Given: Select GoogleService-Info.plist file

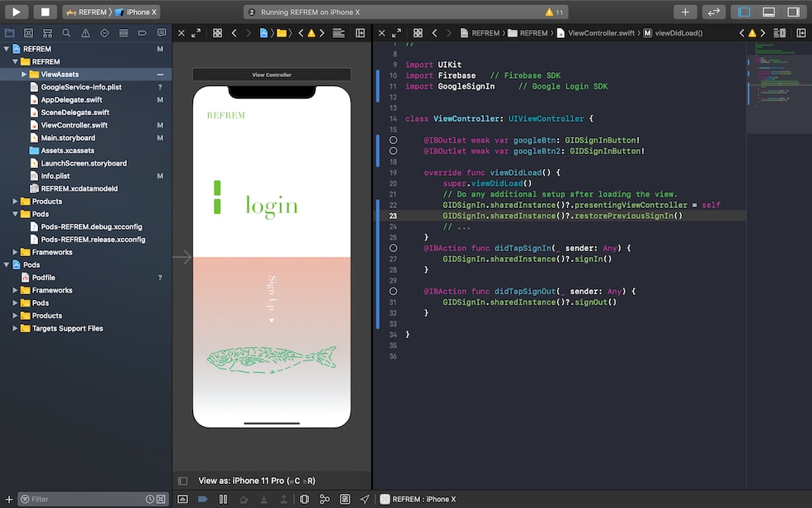Looking at the screenshot, I should click(x=81, y=87).
